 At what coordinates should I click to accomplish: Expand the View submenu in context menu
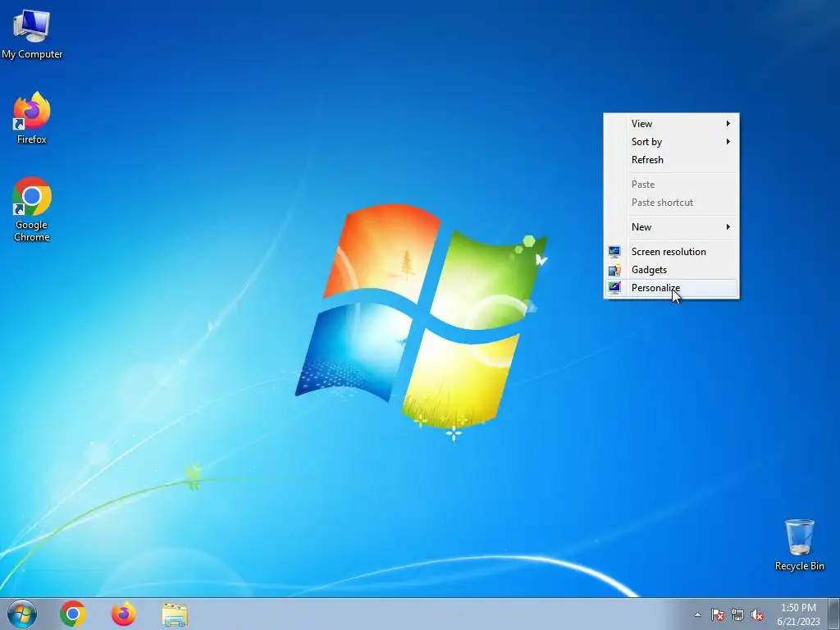tap(671, 124)
